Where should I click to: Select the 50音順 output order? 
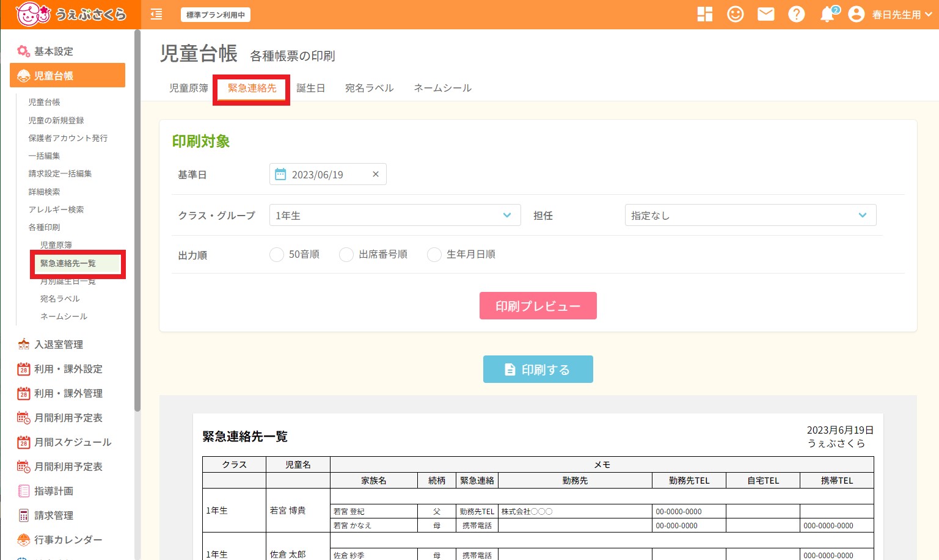click(x=277, y=255)
